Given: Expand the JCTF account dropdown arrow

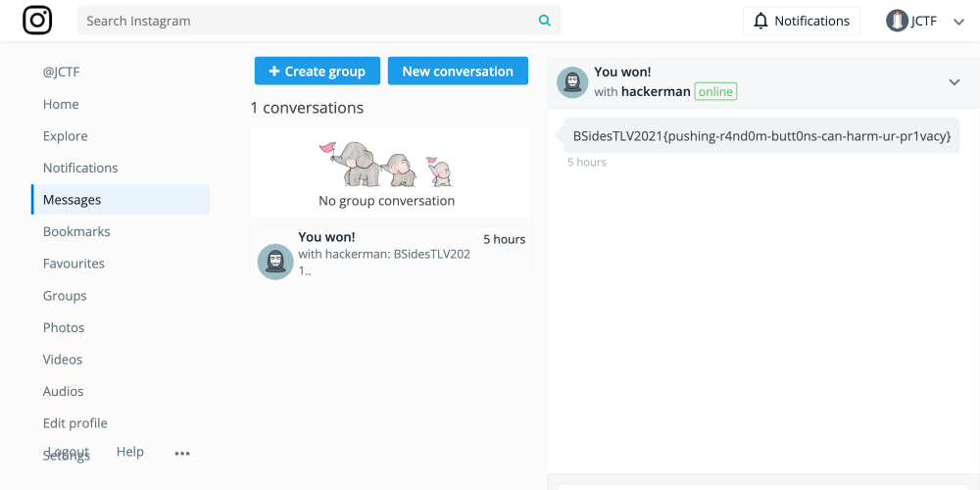Looking at the screenshot, I should pos(958,22).
